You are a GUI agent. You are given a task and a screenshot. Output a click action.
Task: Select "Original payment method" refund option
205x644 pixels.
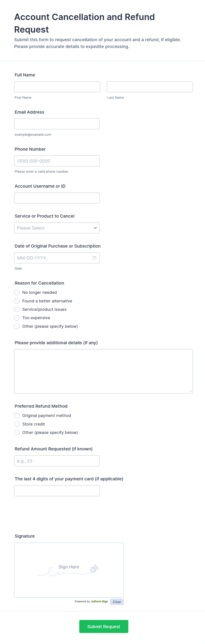[17, 416]
